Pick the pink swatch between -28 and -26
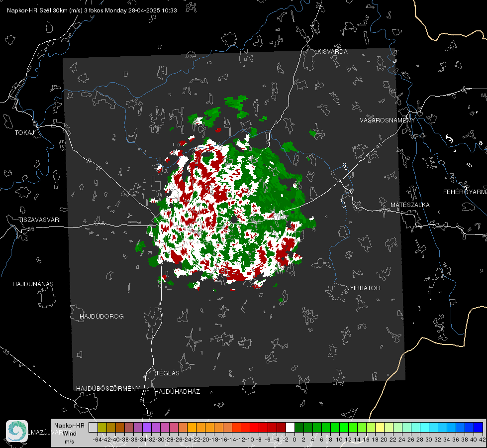 [x=174, y=427]
